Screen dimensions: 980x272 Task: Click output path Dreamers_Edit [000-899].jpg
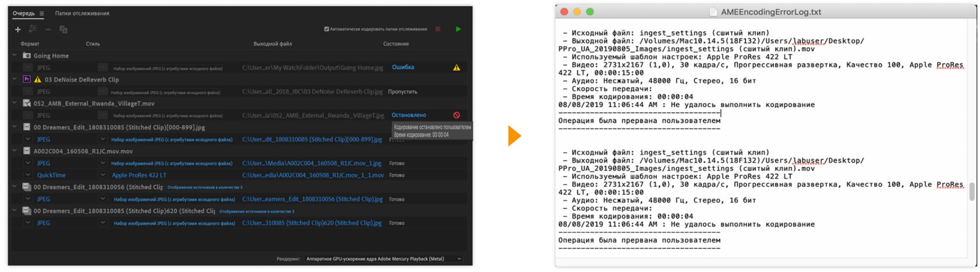pos(312,139)
